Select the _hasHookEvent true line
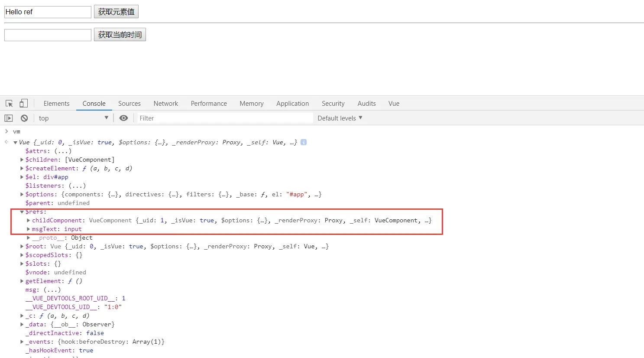644x358 pixels. coord(59,350)
